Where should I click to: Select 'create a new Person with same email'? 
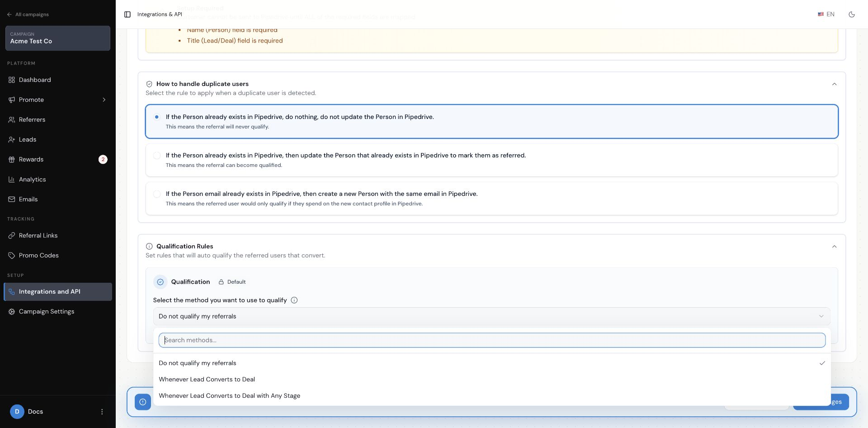click(x=492, y=198)
